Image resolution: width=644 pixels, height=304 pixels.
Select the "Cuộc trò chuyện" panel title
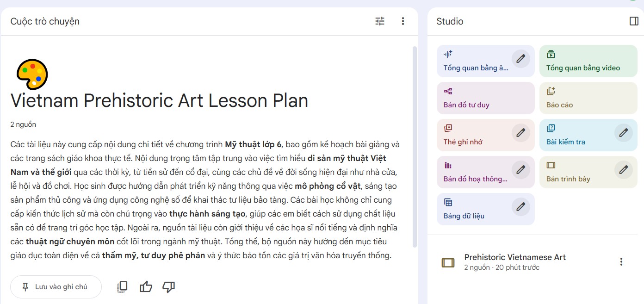tap(44, 21)
